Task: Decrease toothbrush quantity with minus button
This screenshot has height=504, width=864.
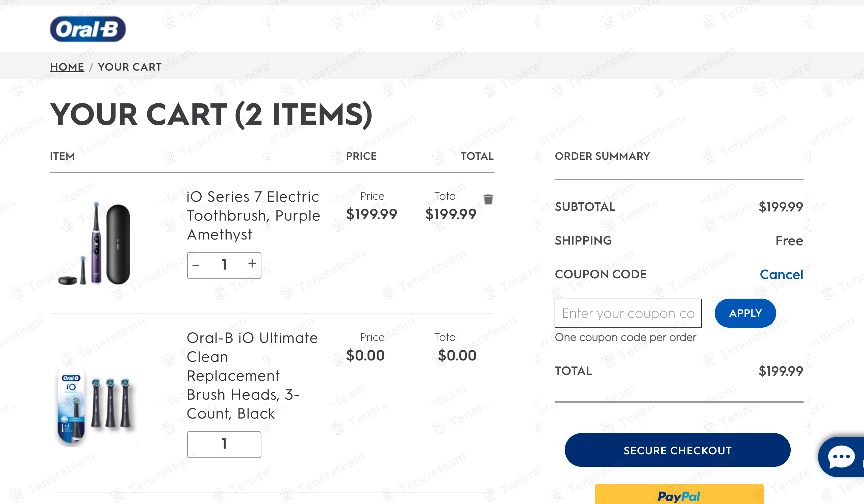Action: point(196,265)
